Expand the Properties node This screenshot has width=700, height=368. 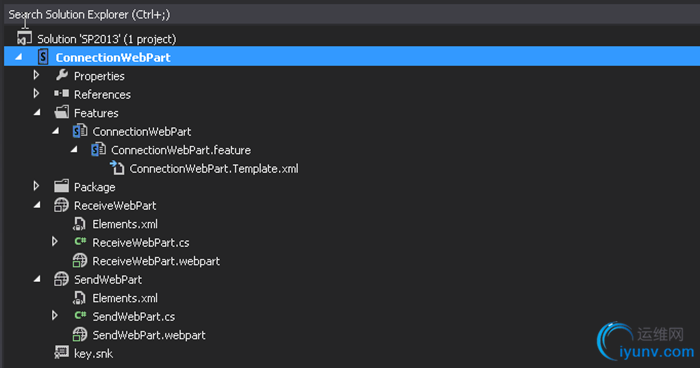[37, 75]
